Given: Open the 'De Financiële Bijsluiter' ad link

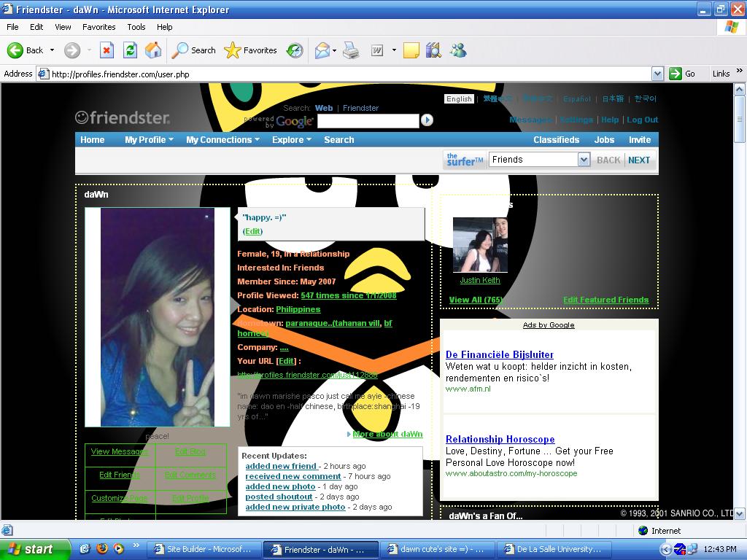Looking at the screenshot, I should click(x=499, y=354).
